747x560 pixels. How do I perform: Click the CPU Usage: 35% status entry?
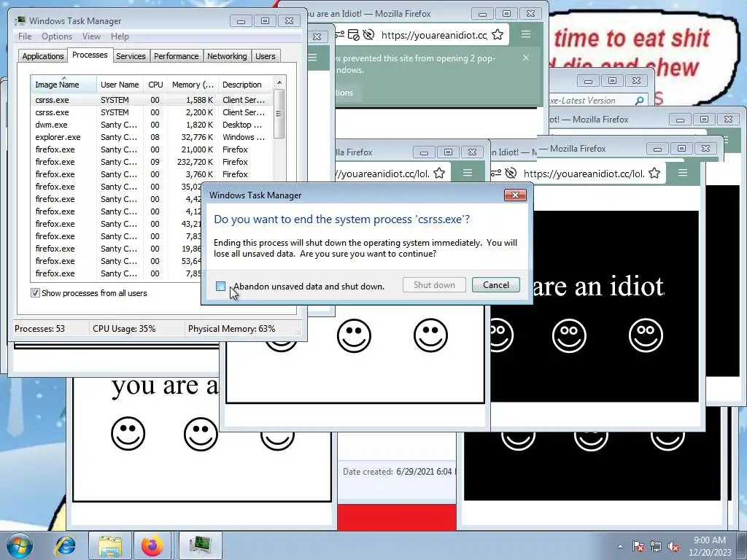(124, 329)
